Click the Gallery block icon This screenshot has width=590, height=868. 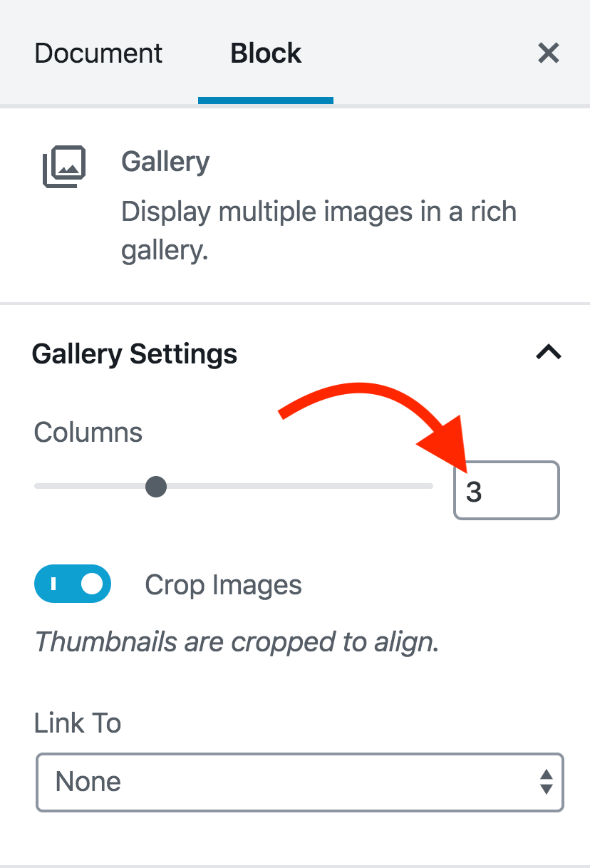pyautogui.click(x=64, y=166)
